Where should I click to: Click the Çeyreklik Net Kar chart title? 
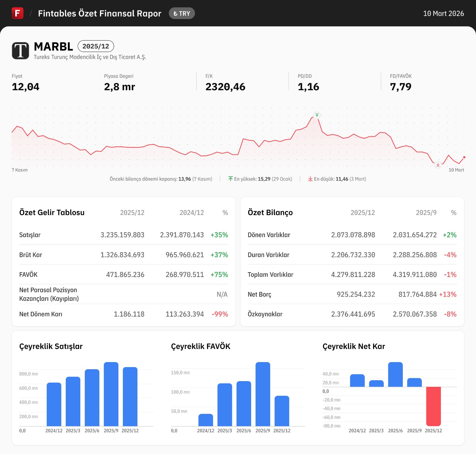point(354,346)
